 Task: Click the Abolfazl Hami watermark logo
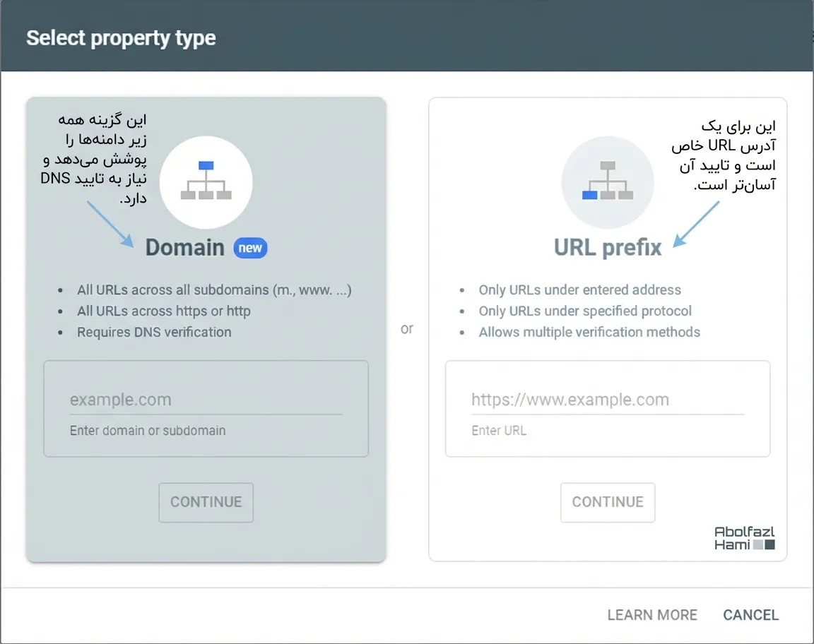point(744,538)
